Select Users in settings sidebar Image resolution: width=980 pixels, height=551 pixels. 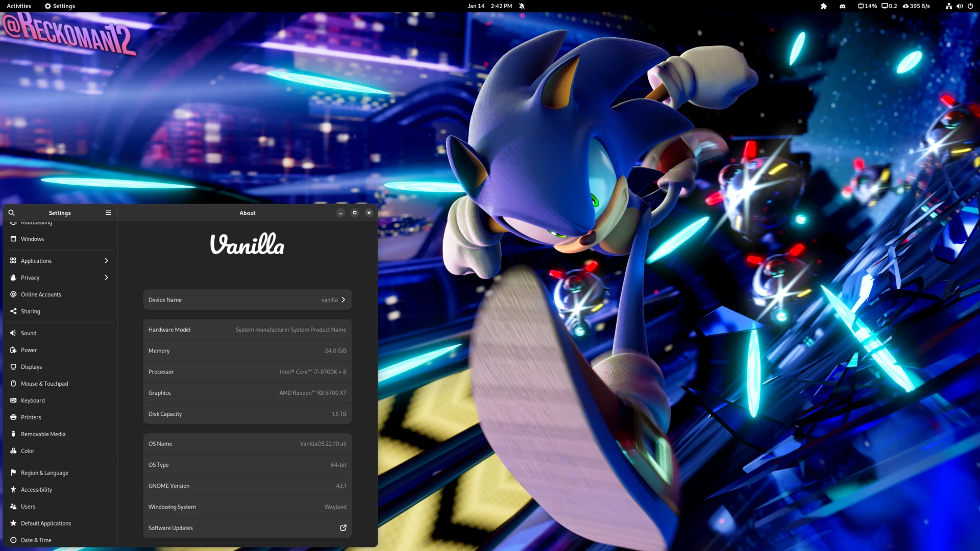[x=60, y=507]
